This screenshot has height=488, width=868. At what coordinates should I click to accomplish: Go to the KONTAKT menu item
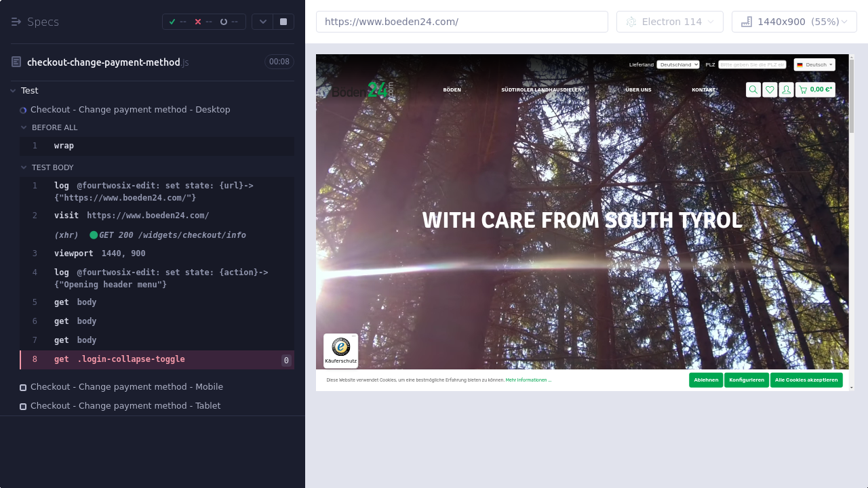tap(703, 89)
